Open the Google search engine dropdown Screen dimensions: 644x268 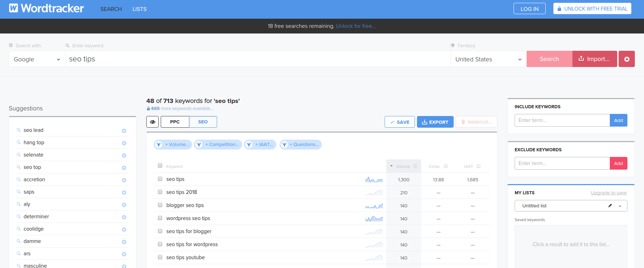click(x=37, y=59)
